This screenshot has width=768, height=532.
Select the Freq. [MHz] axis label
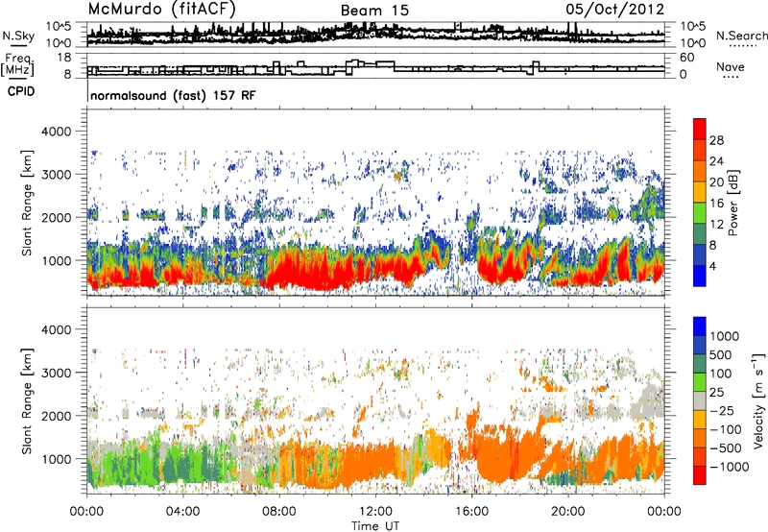(x=17, y=65)
